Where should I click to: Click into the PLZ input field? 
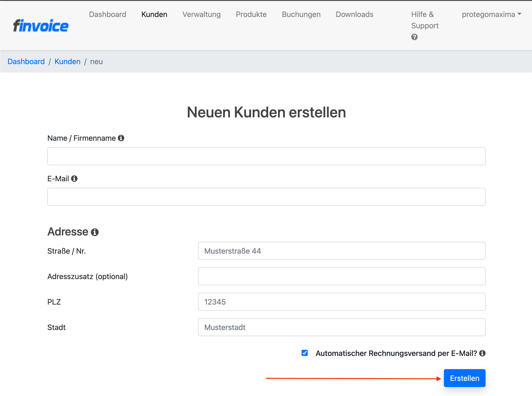[x=342, y=302]
